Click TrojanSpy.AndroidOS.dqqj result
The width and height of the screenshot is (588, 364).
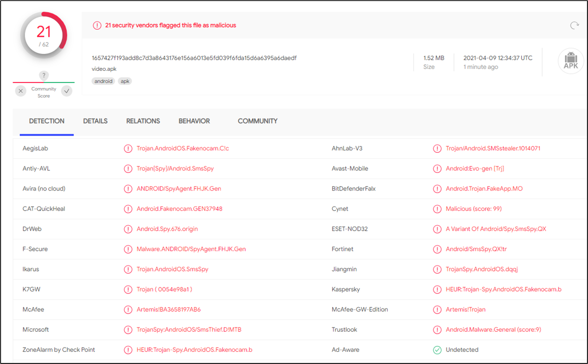[x=482, y=269]
